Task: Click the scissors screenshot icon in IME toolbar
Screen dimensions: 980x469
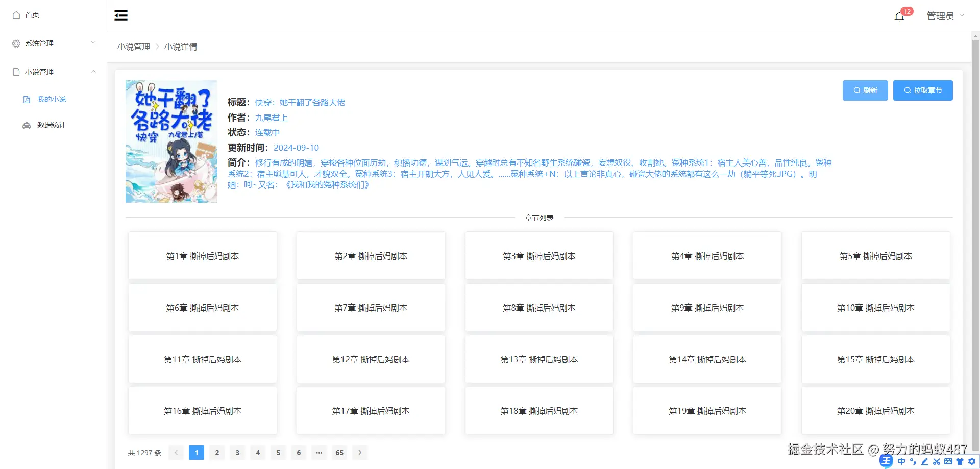Action: coord(936,461)
